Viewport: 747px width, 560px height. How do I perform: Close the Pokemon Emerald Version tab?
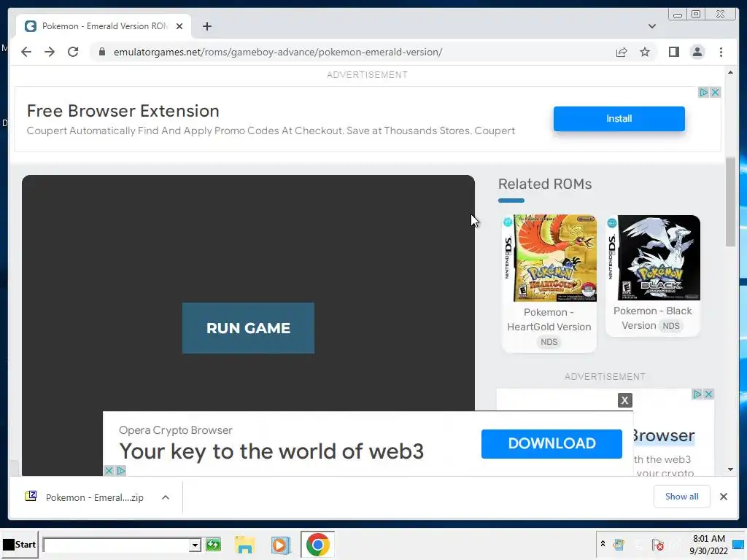(x=179, y=26)
